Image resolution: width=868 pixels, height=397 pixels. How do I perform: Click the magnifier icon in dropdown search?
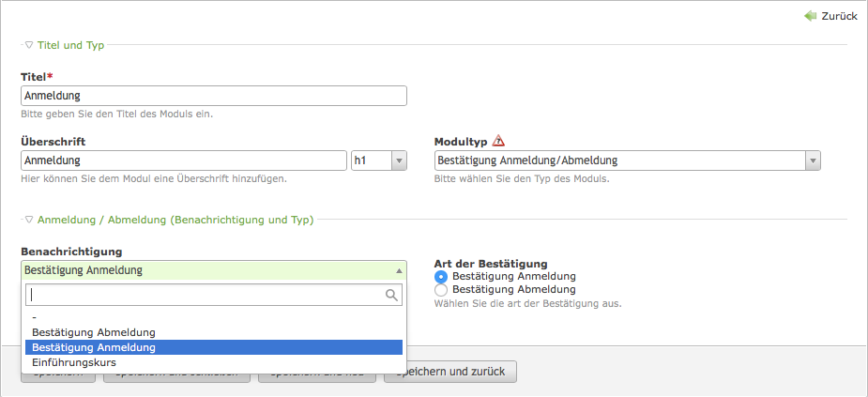tap(392, 295)
